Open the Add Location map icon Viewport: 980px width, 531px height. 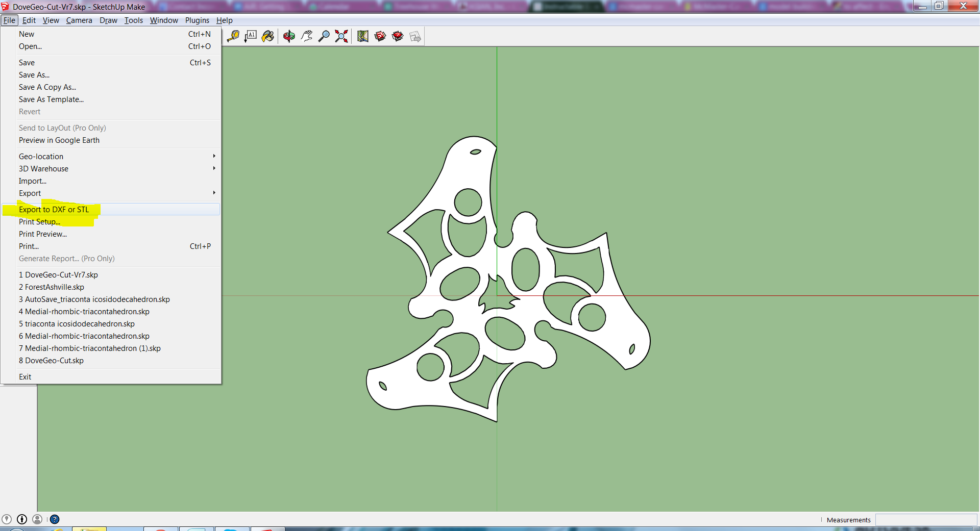coord(363,36)
